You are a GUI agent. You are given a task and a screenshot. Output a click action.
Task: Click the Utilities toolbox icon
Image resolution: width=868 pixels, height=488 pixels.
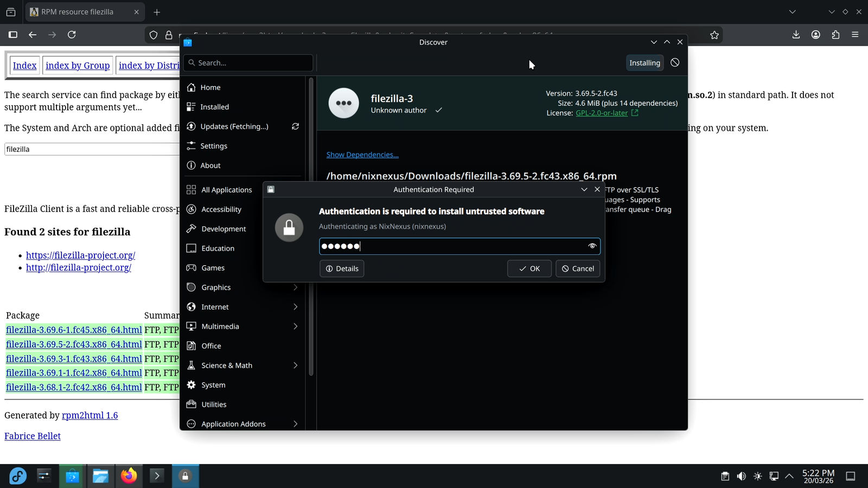(x=191, y=404)
